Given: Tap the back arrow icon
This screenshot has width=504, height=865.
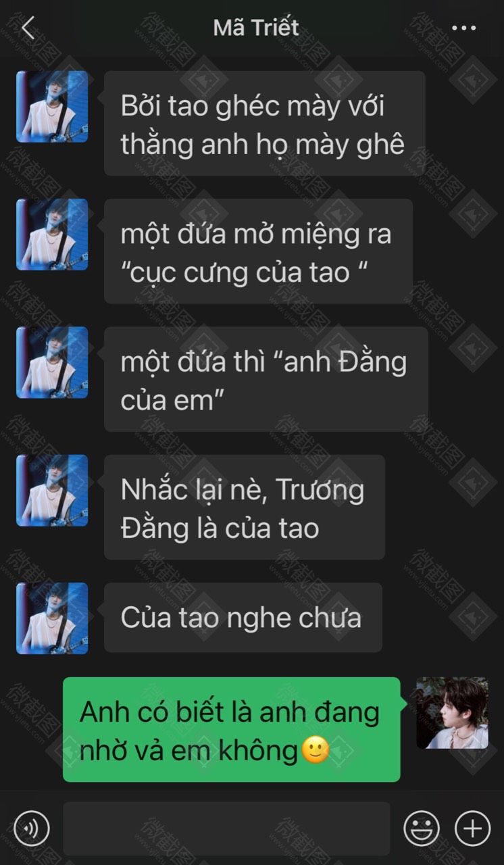Looking at the screenshot, I should 28,28.
